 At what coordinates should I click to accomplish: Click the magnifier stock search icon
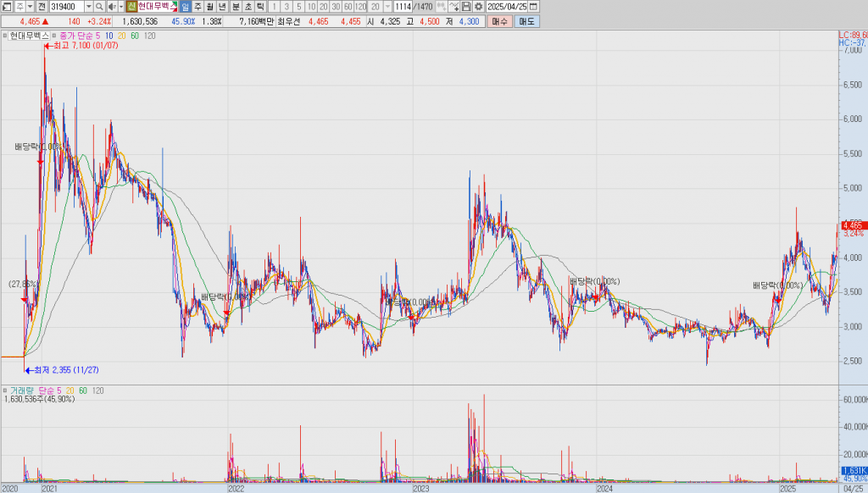click(x=99, y=6)
